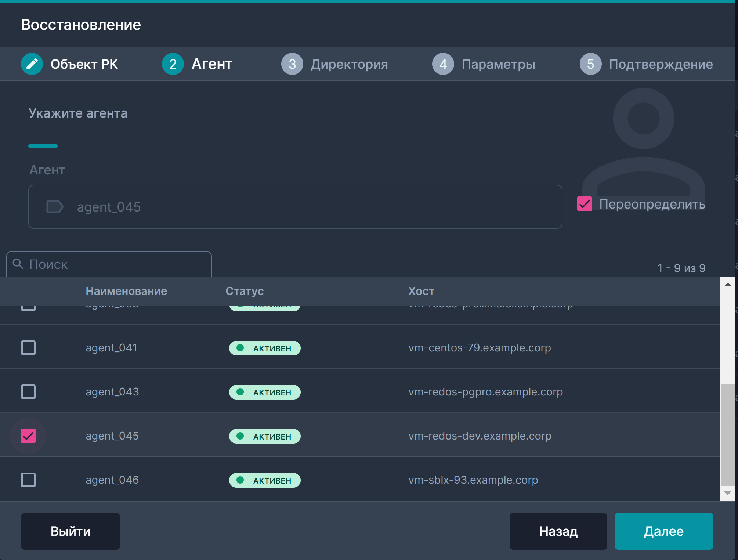The image size is (738, 560).
Task: Open the Директория step label
Action: (x=349, y=64)
